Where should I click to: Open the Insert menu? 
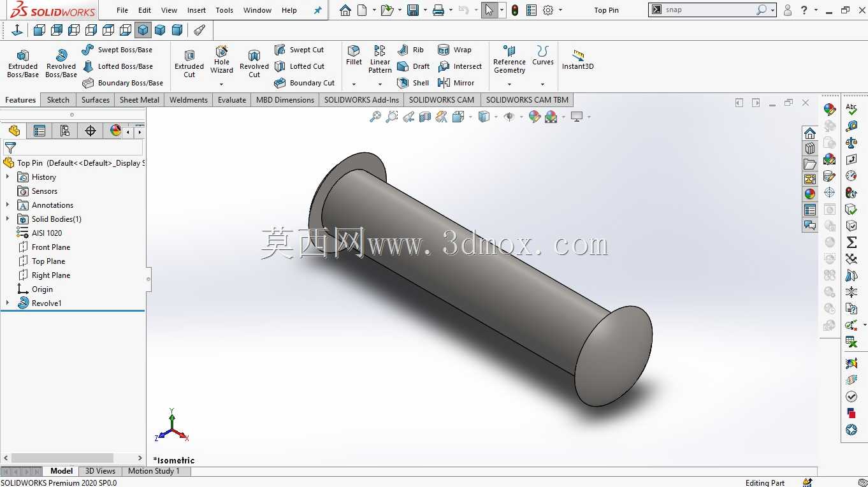click(x=196, y=10)
